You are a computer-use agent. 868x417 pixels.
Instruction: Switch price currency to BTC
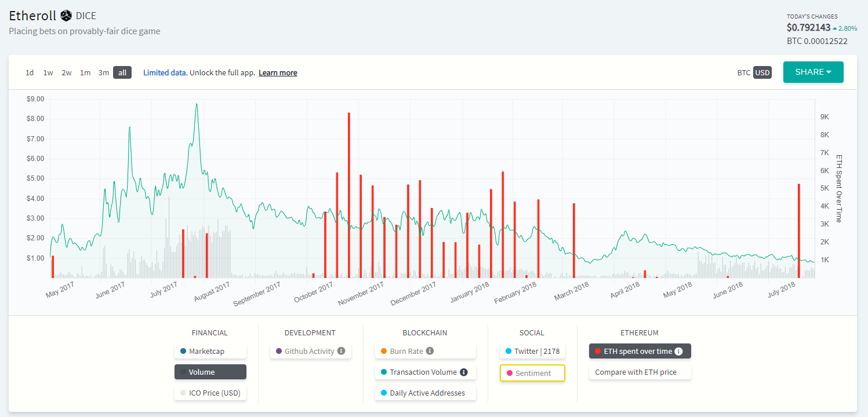[743, 73]
